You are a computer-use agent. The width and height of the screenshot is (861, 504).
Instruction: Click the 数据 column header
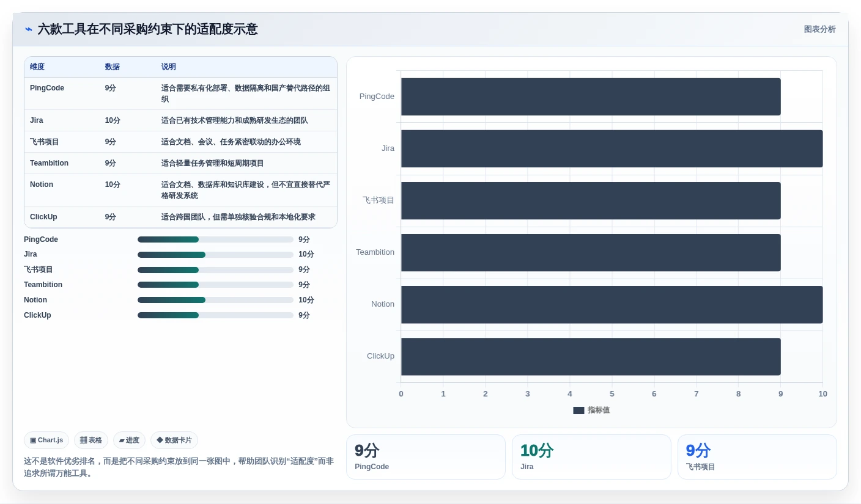(x=113, y=67)
